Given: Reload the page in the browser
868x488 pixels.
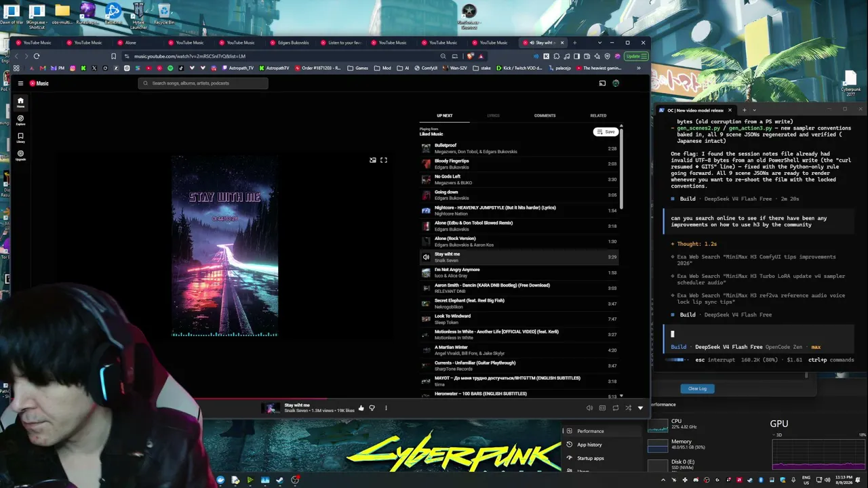Looking at the screenshot, I should coord(37,56).
